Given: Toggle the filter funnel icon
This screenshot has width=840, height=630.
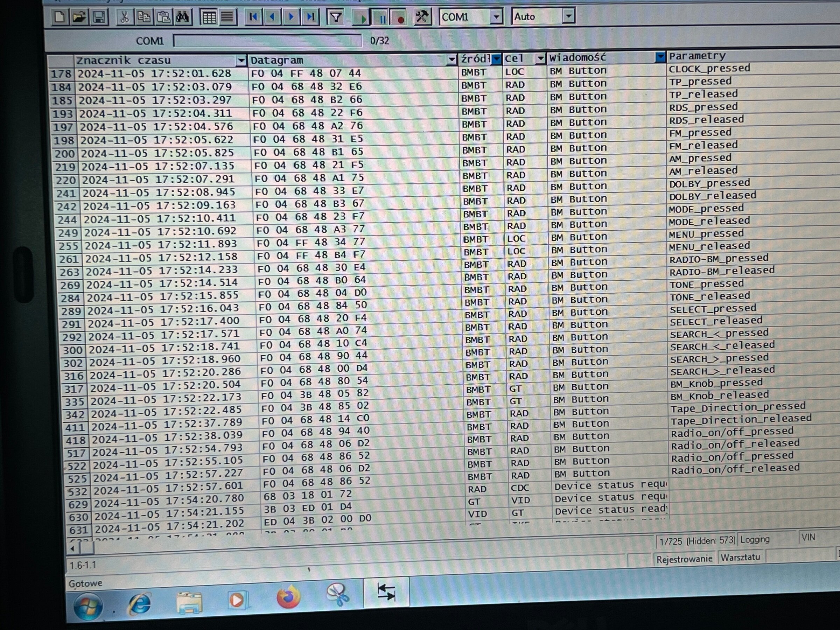Looking at the screenshot, I should coord(336,17).
